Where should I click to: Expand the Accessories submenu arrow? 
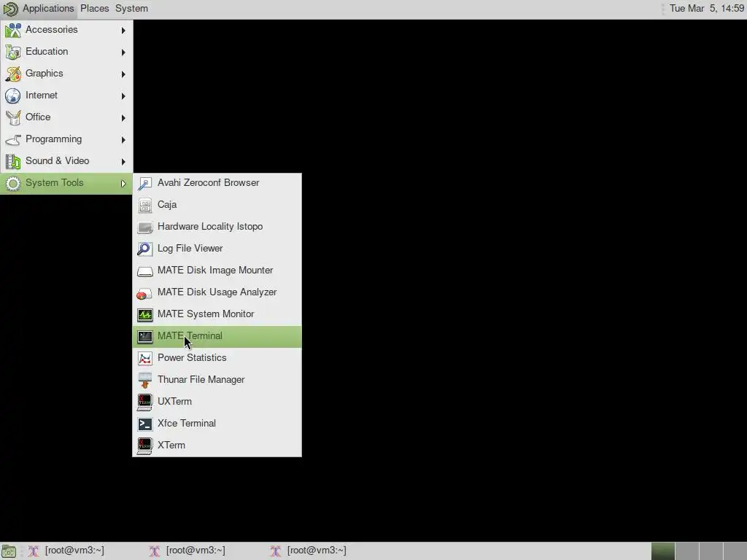point(123,30)
